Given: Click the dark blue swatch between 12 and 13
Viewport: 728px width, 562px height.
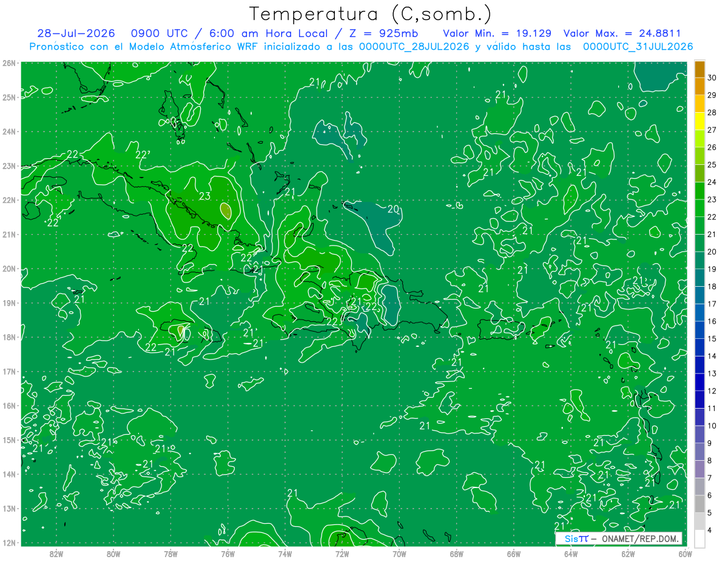Looking at the screenshot, I should tap(699, 382).
